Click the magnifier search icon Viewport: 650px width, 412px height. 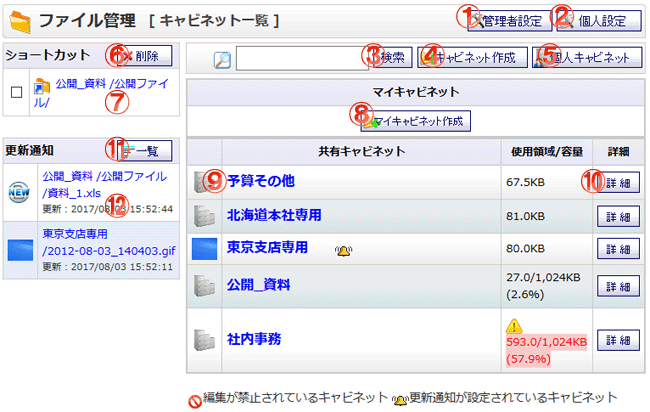click(222, 60)
